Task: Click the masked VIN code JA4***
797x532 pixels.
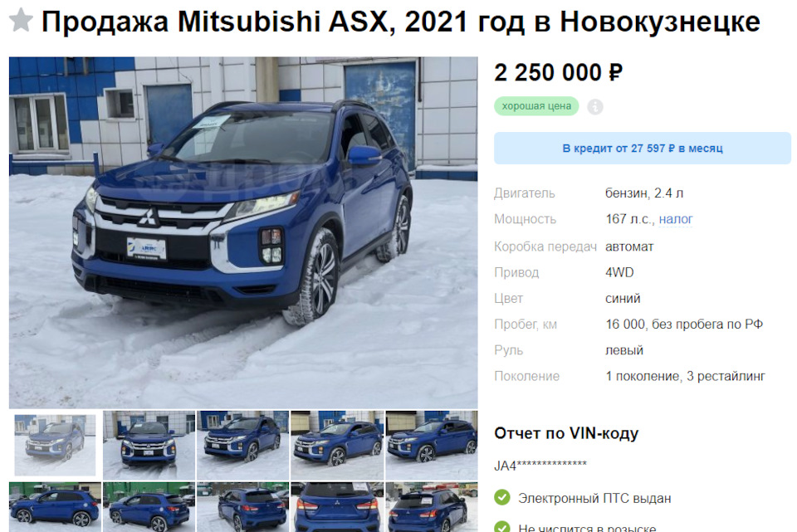Action: coord(540,466)
